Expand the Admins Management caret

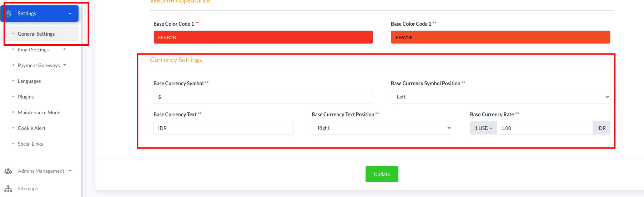click(70, 171)
